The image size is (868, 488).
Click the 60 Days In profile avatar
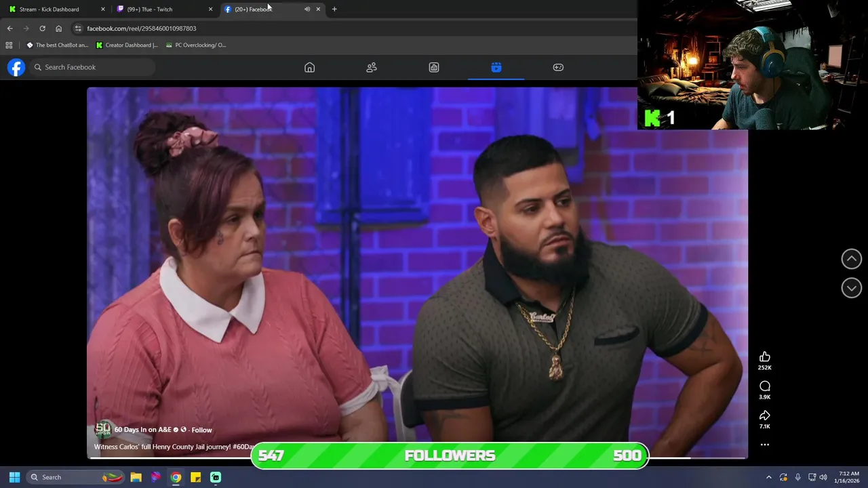[x=102, y=429]
